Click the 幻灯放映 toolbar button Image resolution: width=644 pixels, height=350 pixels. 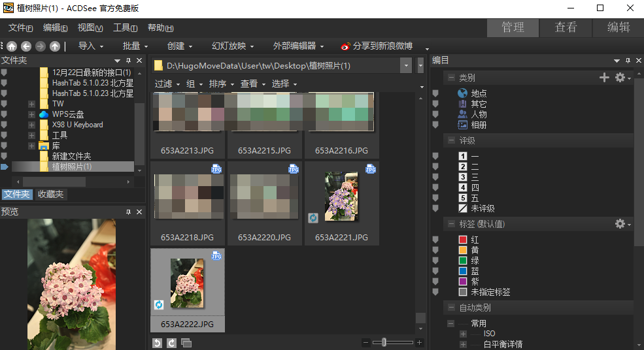pyautogui.click(x=233, y=46)
